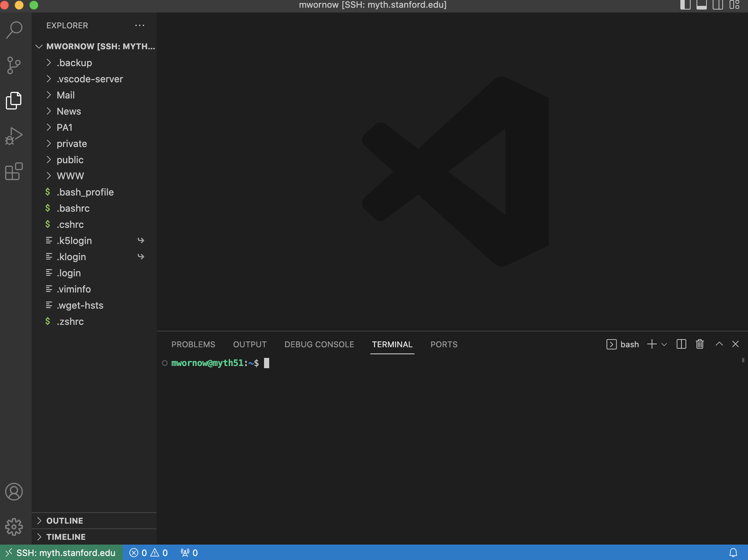Switch to the DEBUG CONSOLE tab
748x560 pixels.
click(319, 344)
